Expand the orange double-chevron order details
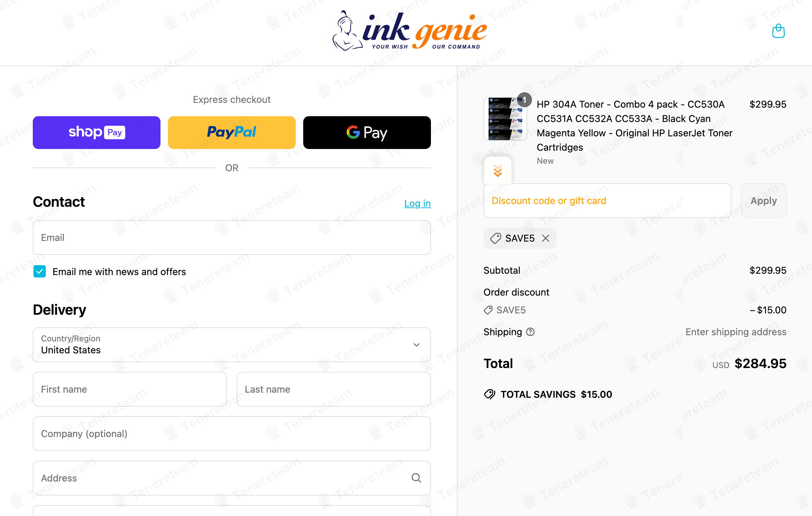The image size is (812, 516). pyautogui.click(x=498, y=171)
